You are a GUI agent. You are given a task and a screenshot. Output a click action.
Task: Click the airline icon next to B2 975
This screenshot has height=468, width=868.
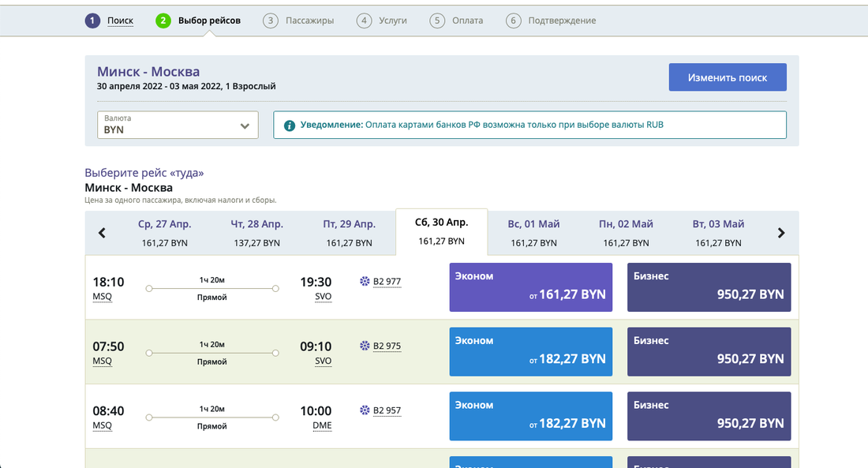(x=365, y=346)
